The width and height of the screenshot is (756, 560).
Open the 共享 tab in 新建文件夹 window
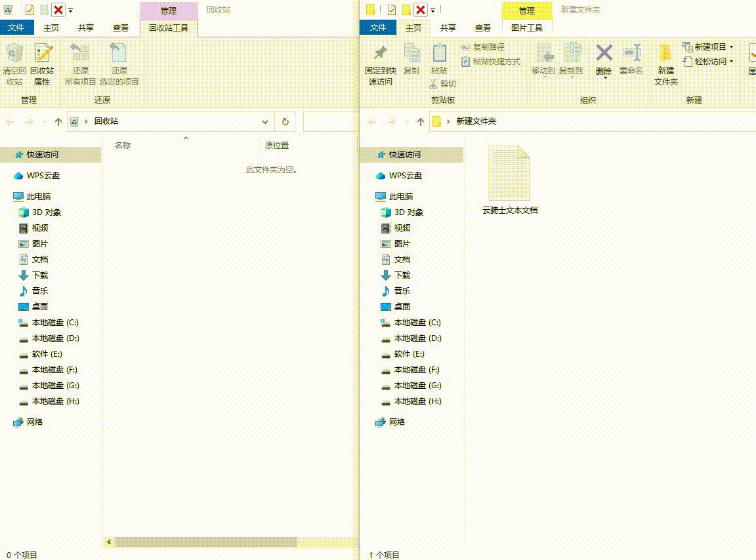coord(448,28)
